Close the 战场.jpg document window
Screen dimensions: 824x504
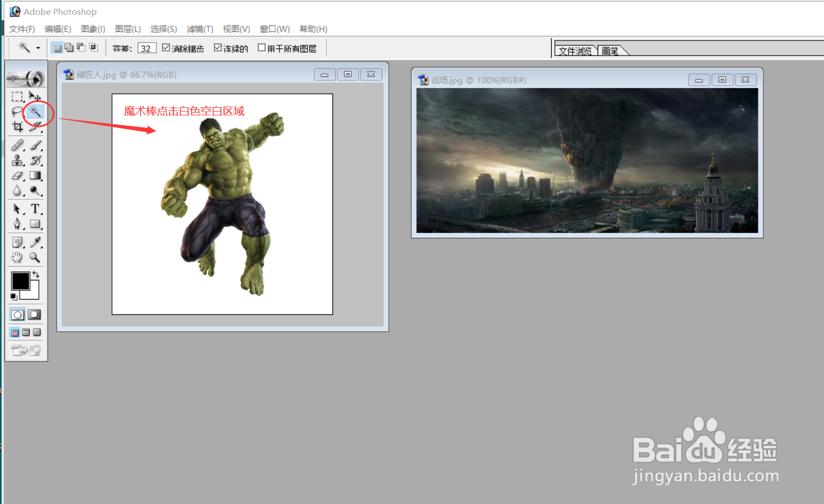click(x=745, y=80)
